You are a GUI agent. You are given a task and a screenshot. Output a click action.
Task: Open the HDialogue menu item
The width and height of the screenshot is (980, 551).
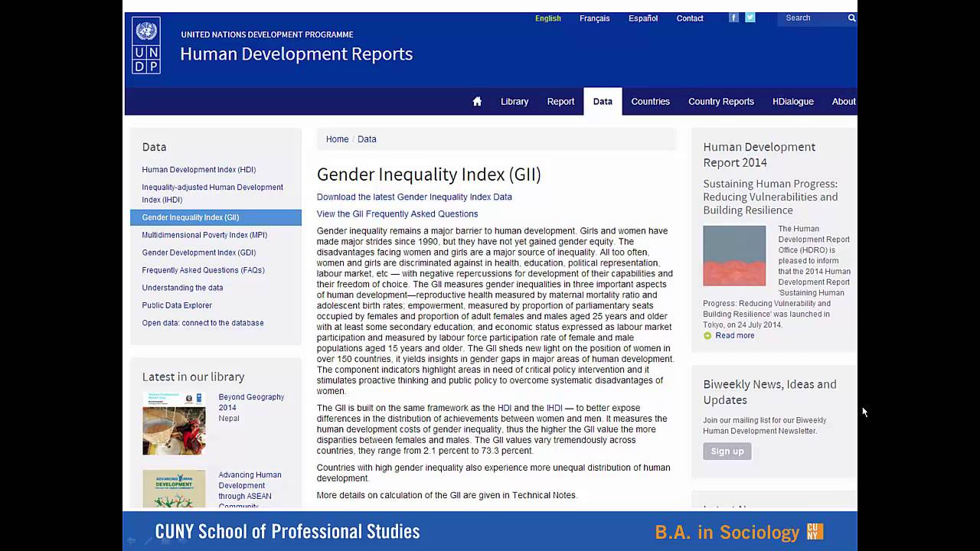(x=793, y=101)
